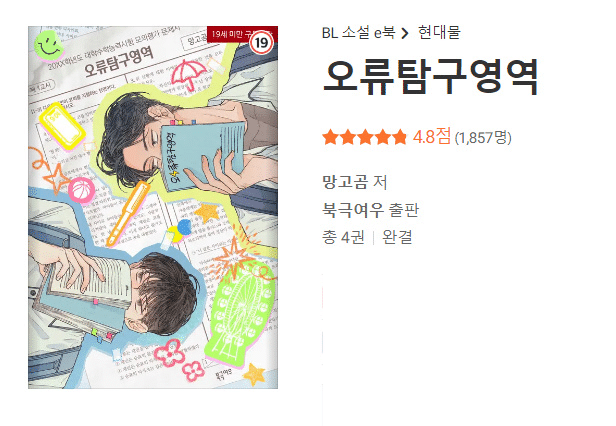Image resolution: width=616 pixels, height=426 pixels.
Task: Click the round 19 age-rating badge
Action: pyautogui.click(x=261, y=42)
